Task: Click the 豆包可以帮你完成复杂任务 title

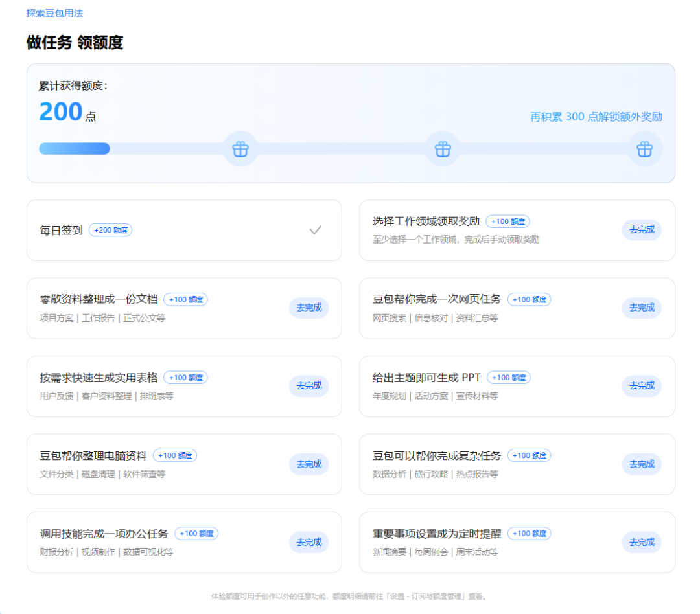Action: pos(437,455)
